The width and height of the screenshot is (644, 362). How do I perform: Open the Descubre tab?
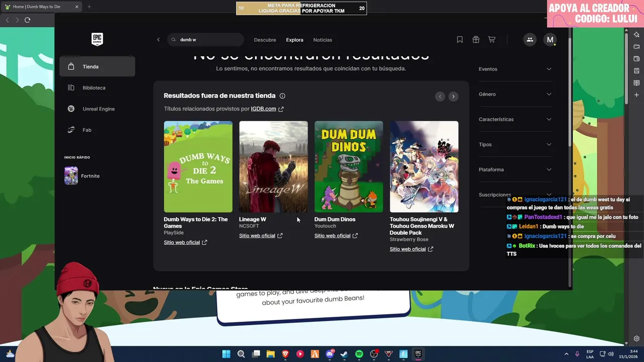265,40
